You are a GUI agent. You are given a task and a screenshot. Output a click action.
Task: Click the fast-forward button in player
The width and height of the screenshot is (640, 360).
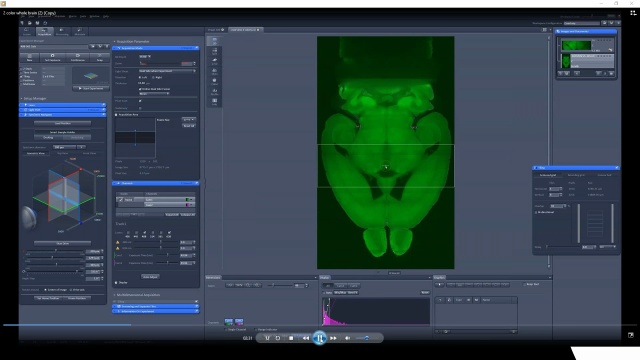[x=333, y=338]
